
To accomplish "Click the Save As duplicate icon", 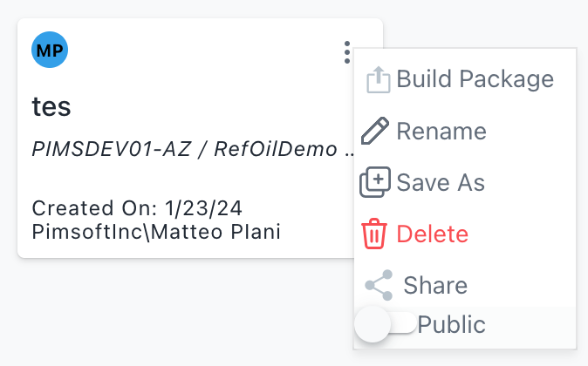I will pos(375,183).
